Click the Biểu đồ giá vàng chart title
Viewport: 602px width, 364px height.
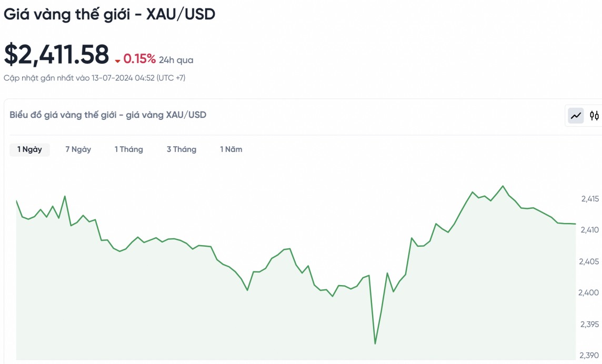click(x=108, y=115)
